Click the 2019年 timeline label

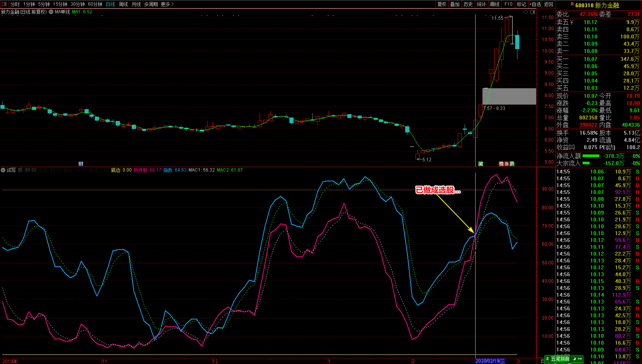pyautogui.click(x=10, y=361)
